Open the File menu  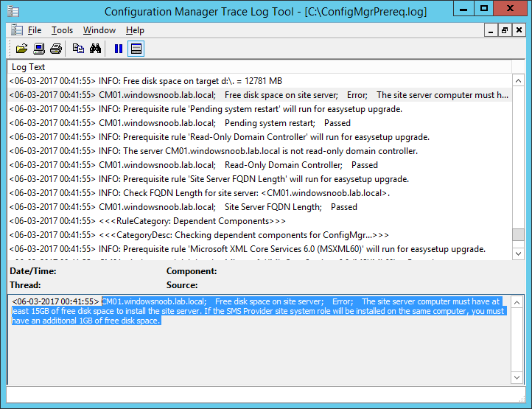(x=35, y=30)
